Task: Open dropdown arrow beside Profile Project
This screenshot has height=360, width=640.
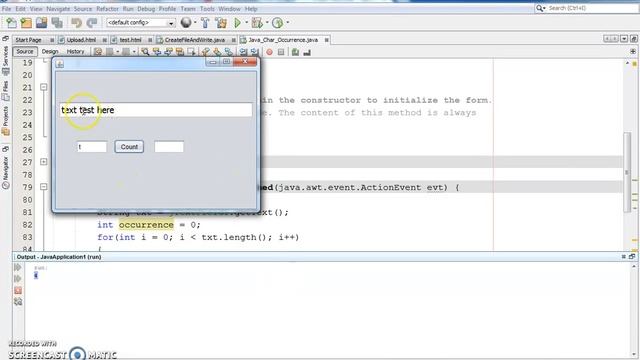Action: click(x=288, y=23)
